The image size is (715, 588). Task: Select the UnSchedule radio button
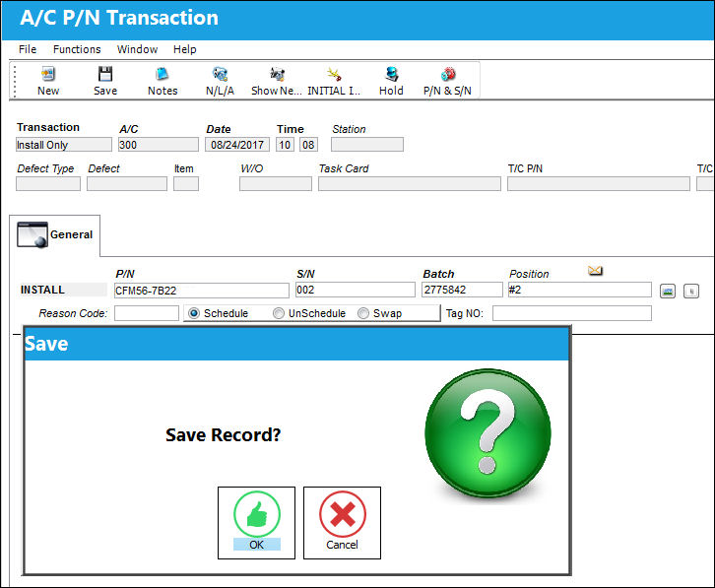click(278, 313)
